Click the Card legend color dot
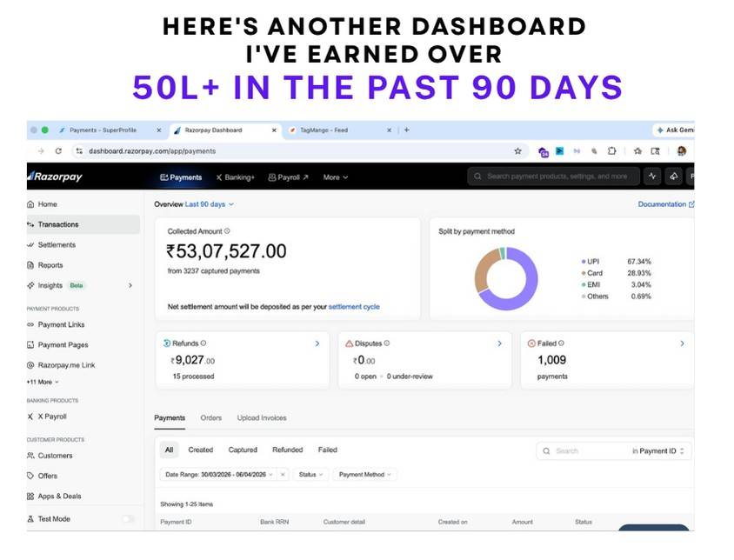This screenshot has height=560, width=734. 584,273
